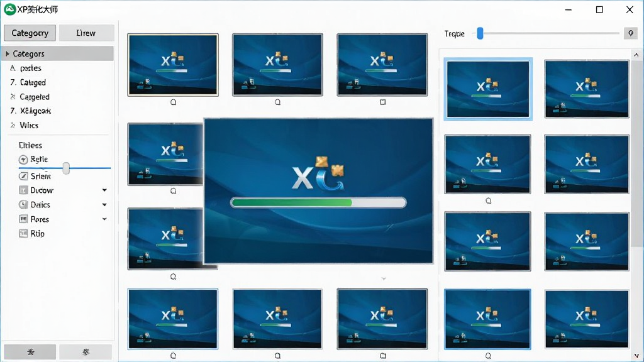
Task: Click the Litlees section heading
Action: (30, 145)
